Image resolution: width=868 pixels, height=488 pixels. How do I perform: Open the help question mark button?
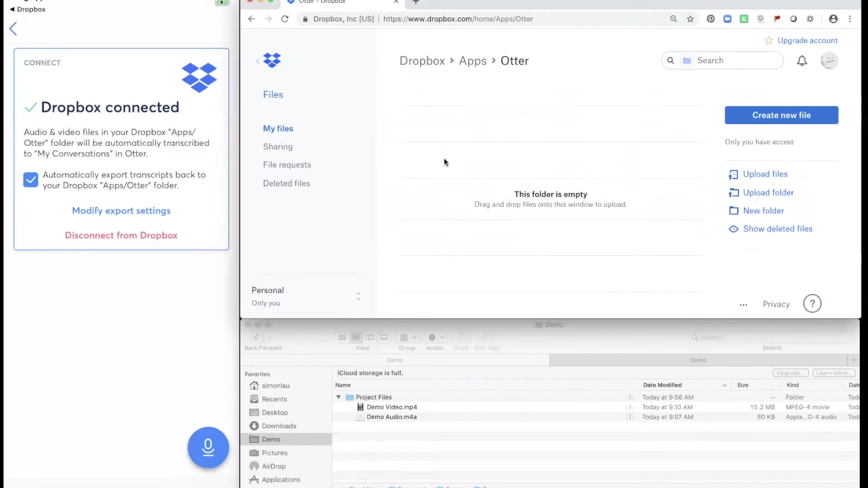tap(812, 304)
